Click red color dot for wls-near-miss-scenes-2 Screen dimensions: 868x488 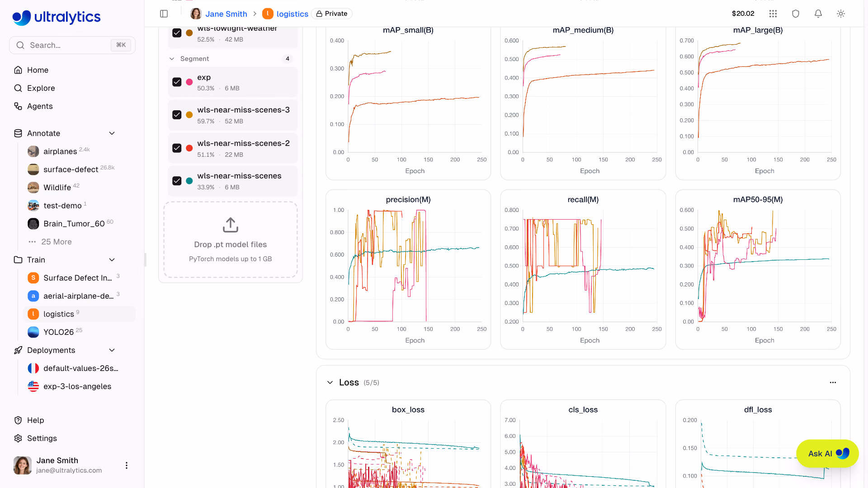[189, 148]
